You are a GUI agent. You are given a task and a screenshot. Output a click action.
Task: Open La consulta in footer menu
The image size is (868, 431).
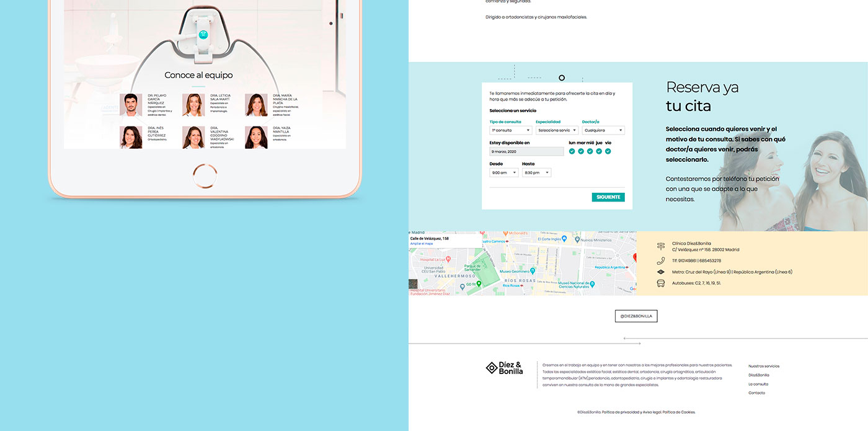(758, 384)
